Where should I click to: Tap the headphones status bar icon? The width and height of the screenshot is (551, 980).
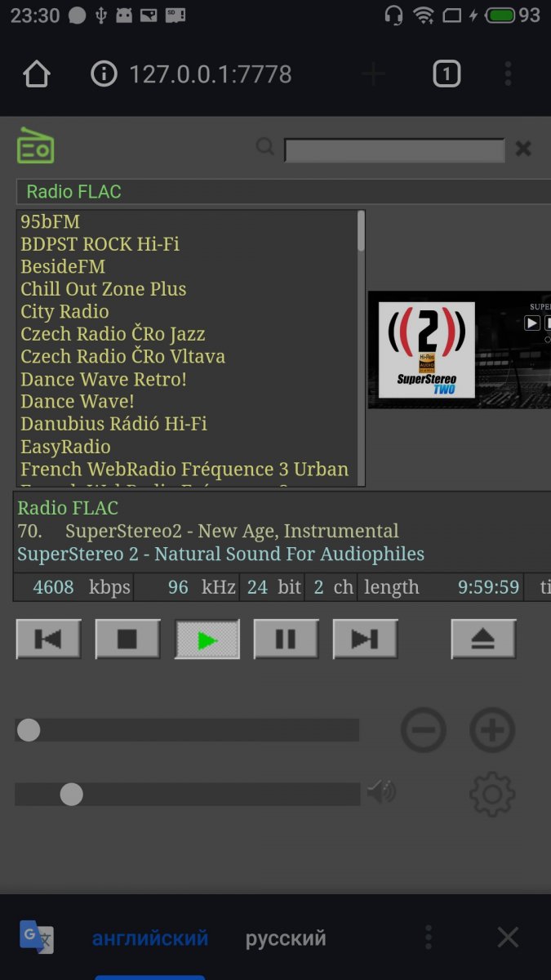(393, 16)
